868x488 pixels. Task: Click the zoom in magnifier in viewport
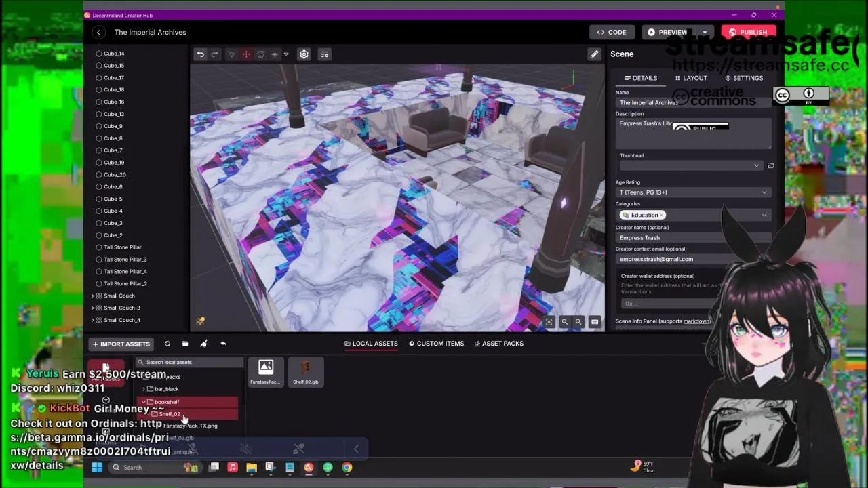pyautogui.click(x=564, y=322)
